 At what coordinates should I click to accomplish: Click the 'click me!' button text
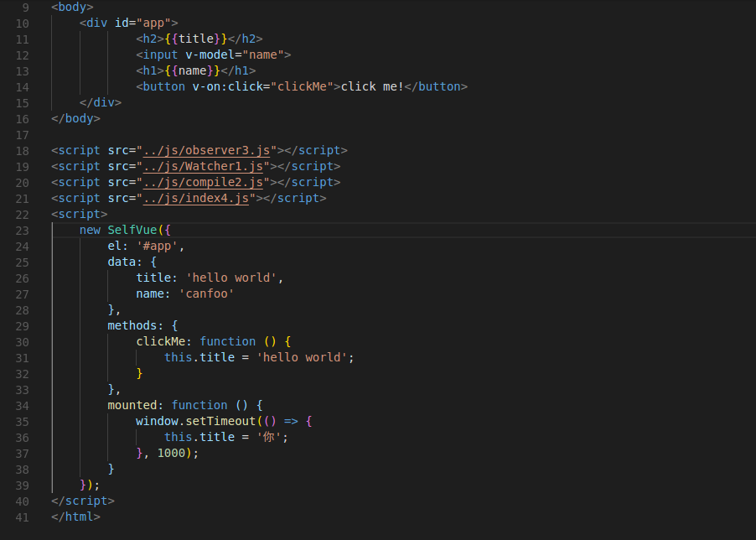pos(372,87)
